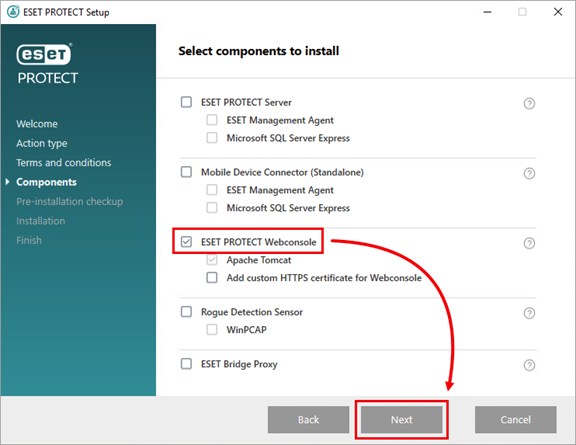Viewport: 576px width, 445px height.
Task: View help for ESET Bridge Proxy
Action: point(529,365)
